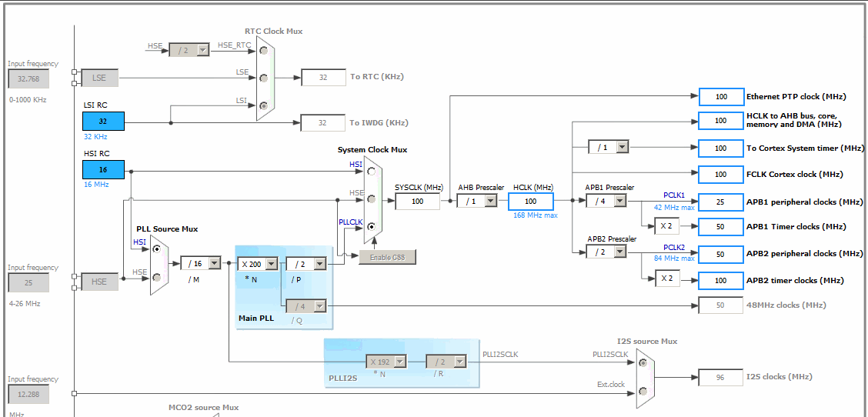Click the 'RTC Clock Mux' title

pyautogui.click(x=273, y=32)
